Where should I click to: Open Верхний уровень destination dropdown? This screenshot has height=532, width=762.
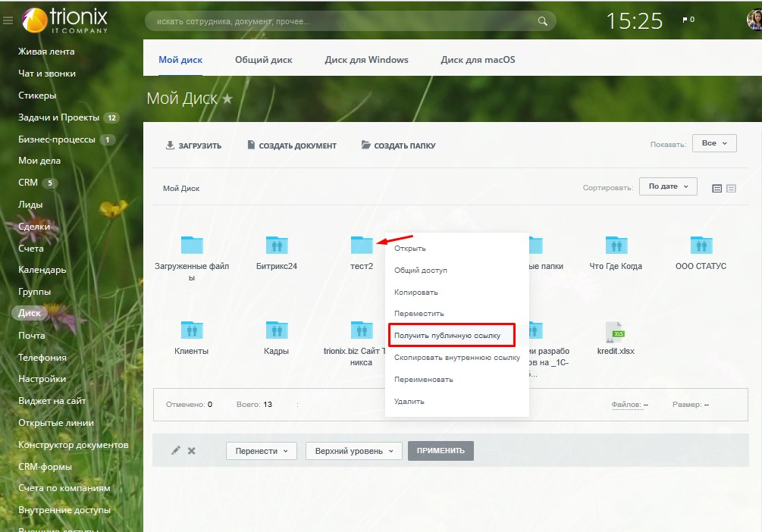354,451
